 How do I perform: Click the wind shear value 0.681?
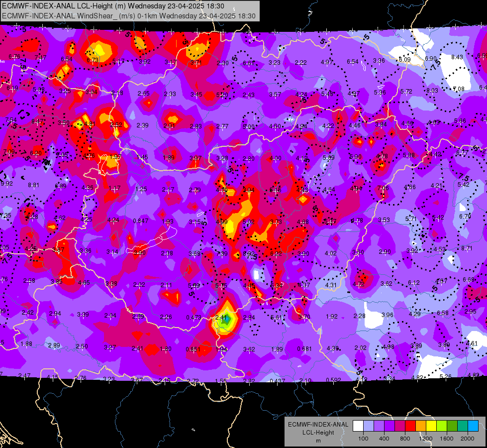tap(304, 348)
